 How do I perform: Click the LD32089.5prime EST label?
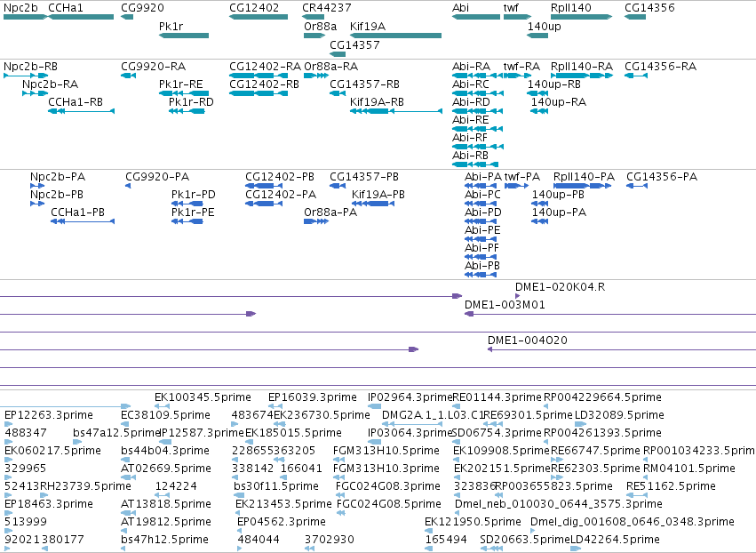[x=619, y=415]
